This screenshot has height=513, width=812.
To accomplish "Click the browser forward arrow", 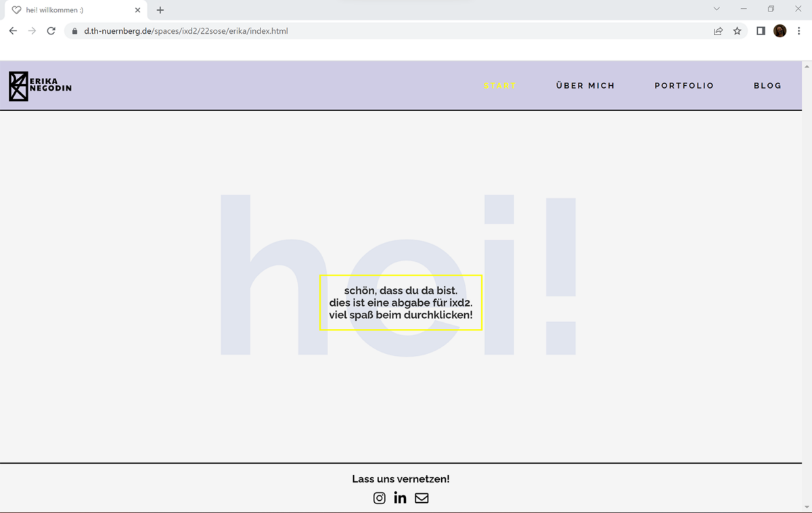I will [x=32, y=31].
